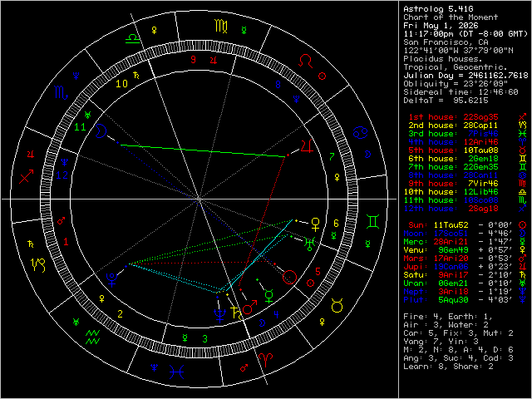
Task: Select the 'Fire: 4, Earth: 1,' summary line
Action: (448, 316)
